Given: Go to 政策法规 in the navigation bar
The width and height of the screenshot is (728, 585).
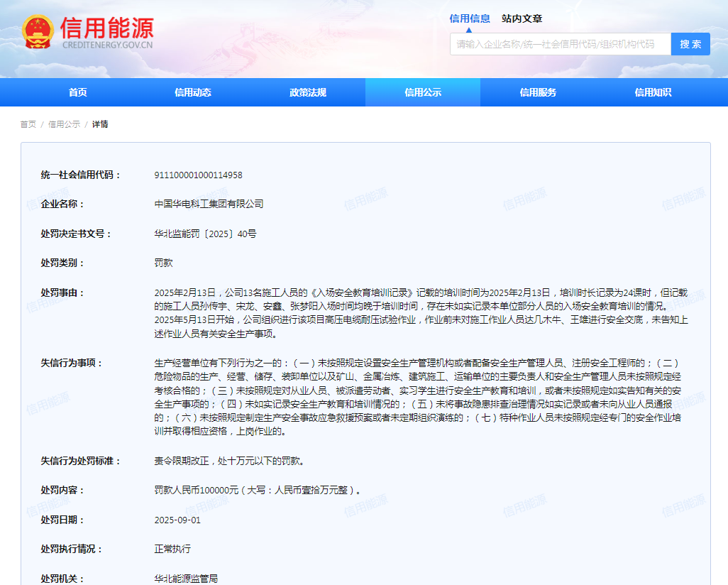Looking at the screenshot, I should click(308, 92).
